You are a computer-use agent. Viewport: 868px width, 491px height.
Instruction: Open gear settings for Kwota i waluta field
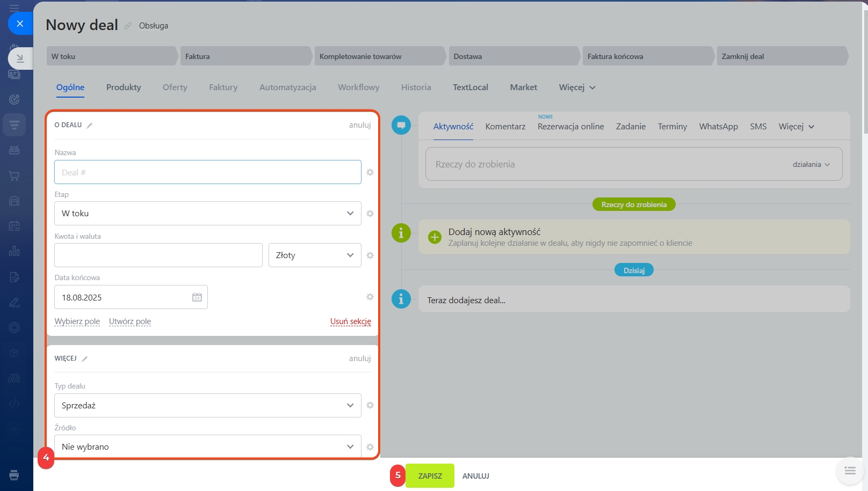tap(370, 255)
